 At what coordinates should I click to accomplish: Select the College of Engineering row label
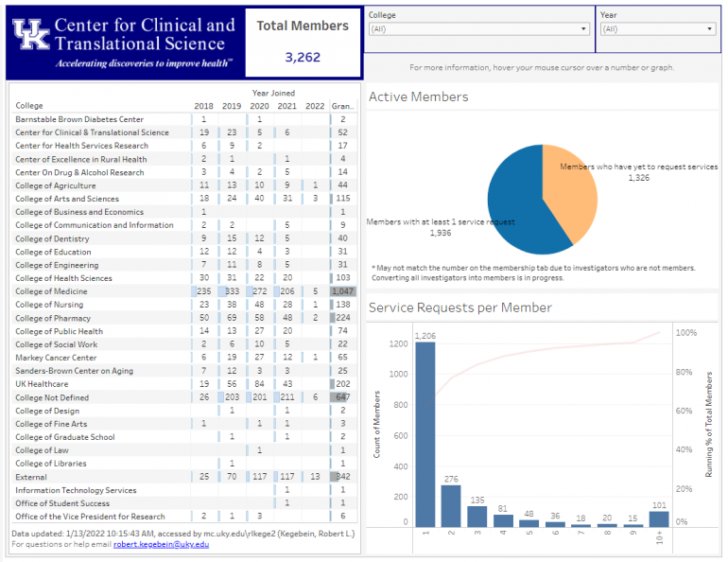coord(57,265)
